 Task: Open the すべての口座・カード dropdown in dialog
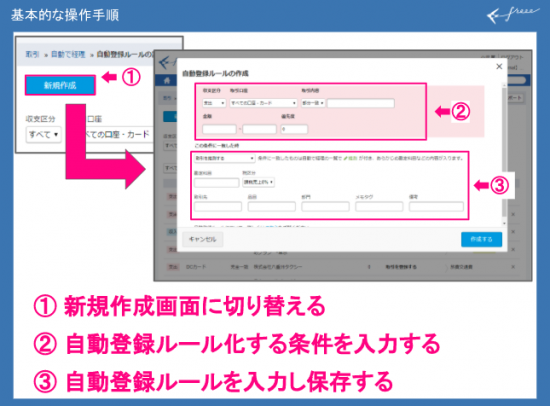[263, 103]
